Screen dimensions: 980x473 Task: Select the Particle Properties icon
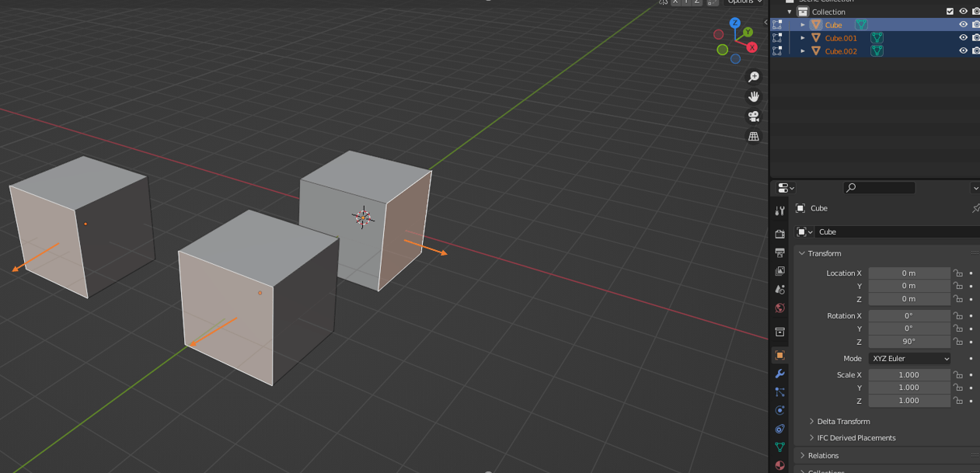[x=779, y=392]
